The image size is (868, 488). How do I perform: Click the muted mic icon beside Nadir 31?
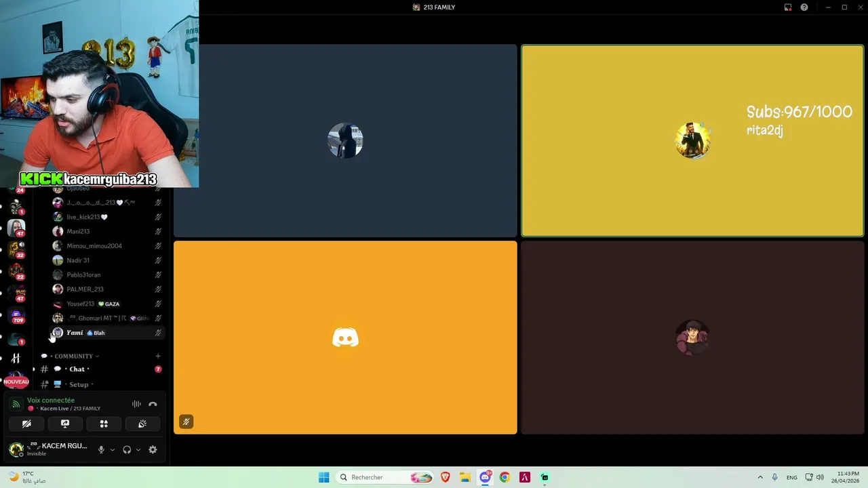pyautogui.click(x=158, y=260)
